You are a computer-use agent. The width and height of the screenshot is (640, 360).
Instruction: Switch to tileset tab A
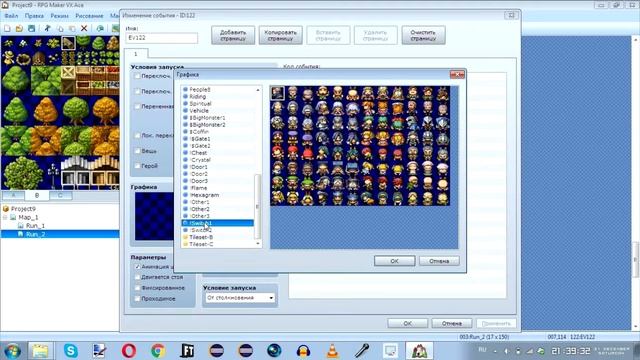13,195
